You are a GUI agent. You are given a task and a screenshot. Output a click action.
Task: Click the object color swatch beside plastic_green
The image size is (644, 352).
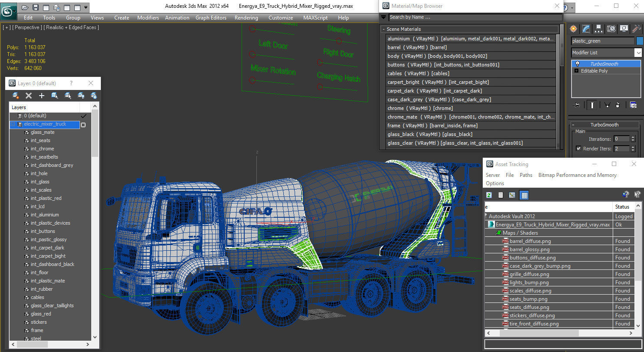(x=640, y=41)
